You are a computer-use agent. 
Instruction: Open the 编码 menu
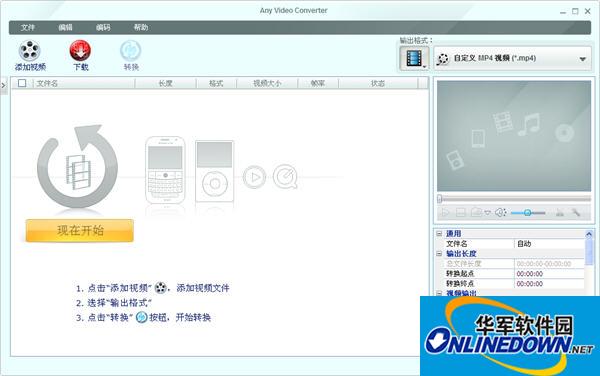pos(103,28)
